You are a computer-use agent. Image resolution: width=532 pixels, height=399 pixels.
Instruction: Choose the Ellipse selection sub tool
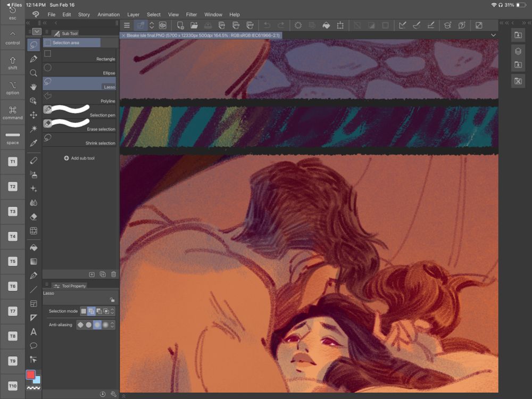tap(79, 70)
